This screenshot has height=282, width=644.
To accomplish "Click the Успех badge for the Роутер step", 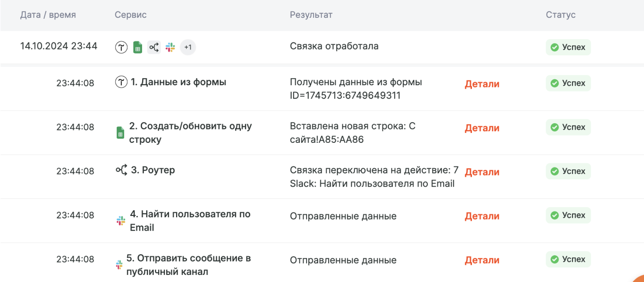I will click(x=568, y=171).
